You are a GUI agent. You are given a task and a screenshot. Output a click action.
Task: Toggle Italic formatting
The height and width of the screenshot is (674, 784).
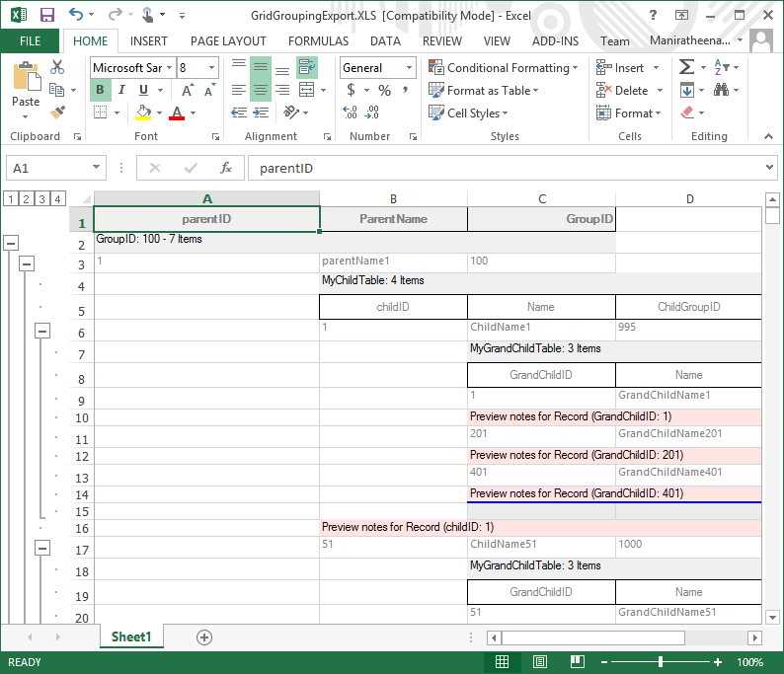[x=121, y=90]
